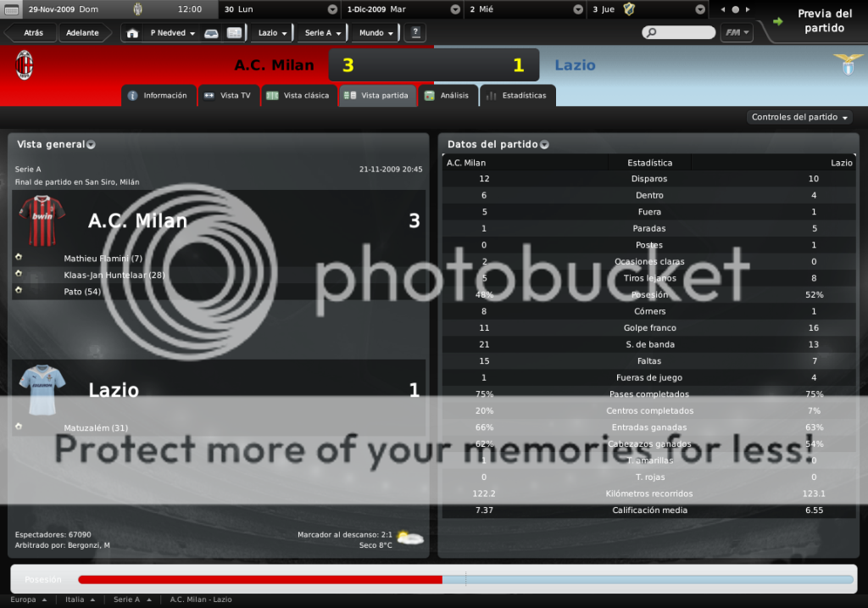Click the Estadística column header

tap(649, 163)
